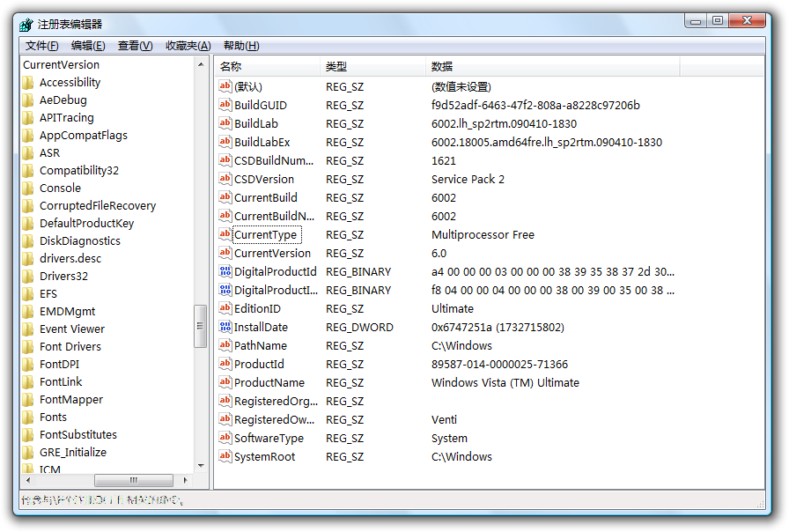
Task: Click the Drivers32 folder icon
Action: click(x=28, y=277)
